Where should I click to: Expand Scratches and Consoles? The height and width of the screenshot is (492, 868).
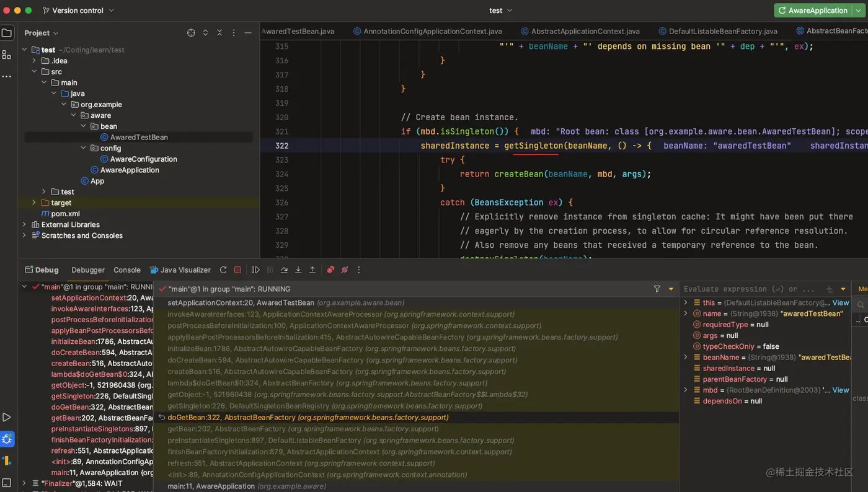pyautogui.click(x=24, y=235)
